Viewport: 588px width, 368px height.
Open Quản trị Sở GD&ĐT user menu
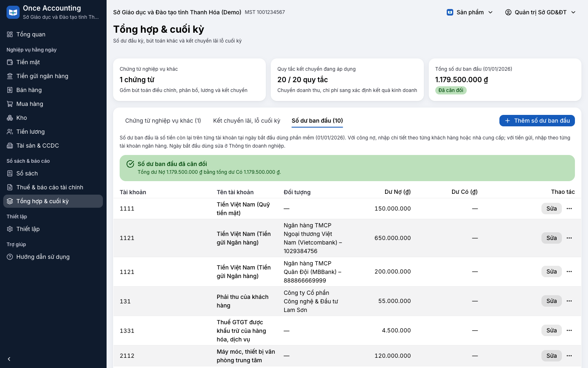tap(541, 12)
